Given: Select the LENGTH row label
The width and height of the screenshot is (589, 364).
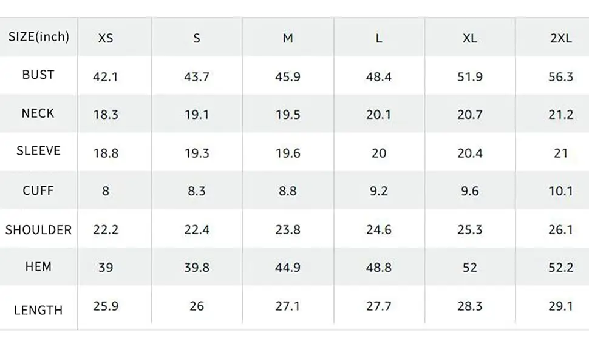Looking at the screenshot, I should click(x=38, y=310).
